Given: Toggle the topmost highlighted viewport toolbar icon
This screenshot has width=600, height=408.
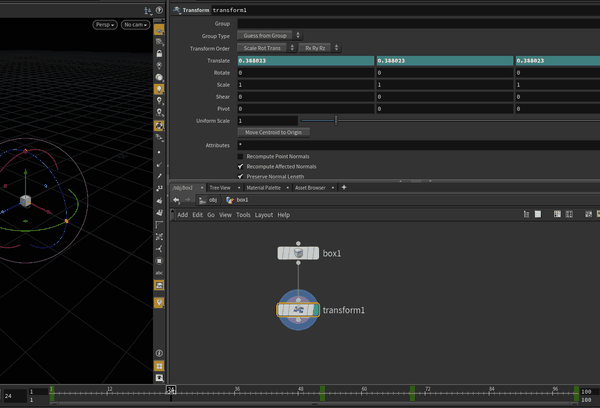Looking at the screenshot, I should coord(159,30).
